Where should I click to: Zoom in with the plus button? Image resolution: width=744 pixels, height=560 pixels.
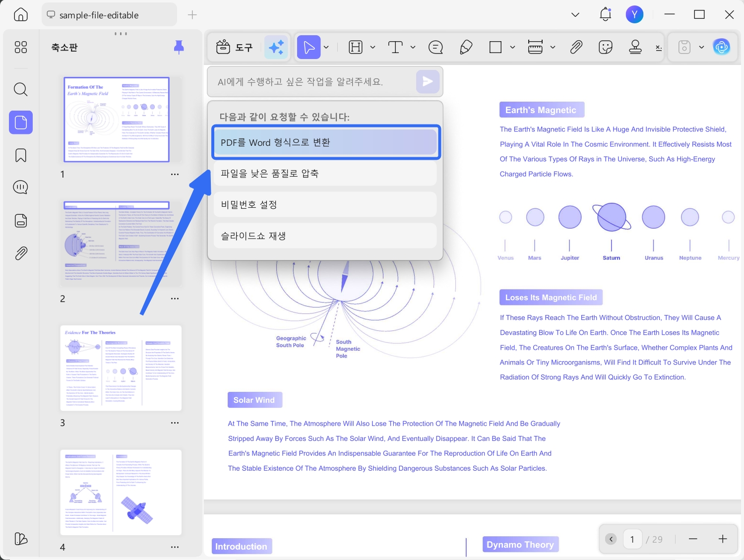(723, 539)
